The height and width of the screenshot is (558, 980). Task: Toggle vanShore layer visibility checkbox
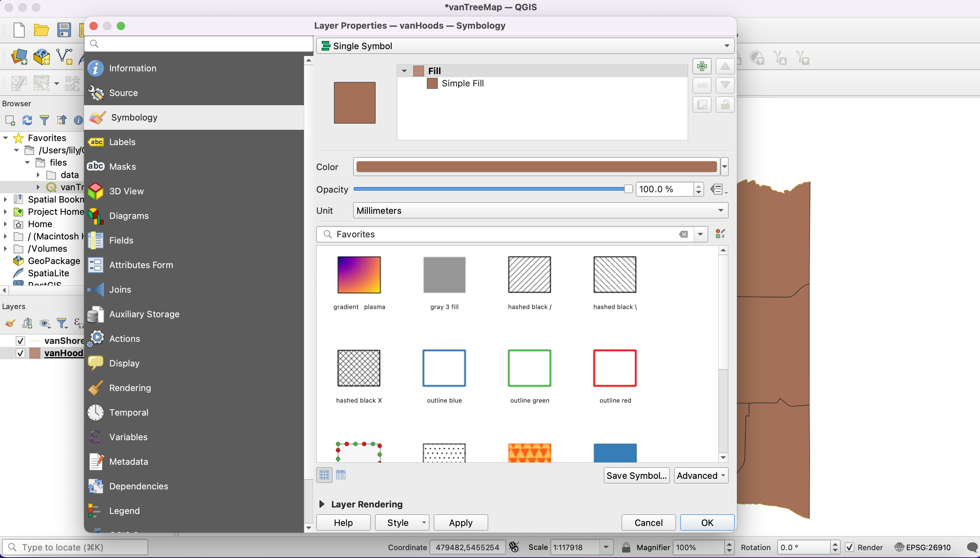point(20,340)
